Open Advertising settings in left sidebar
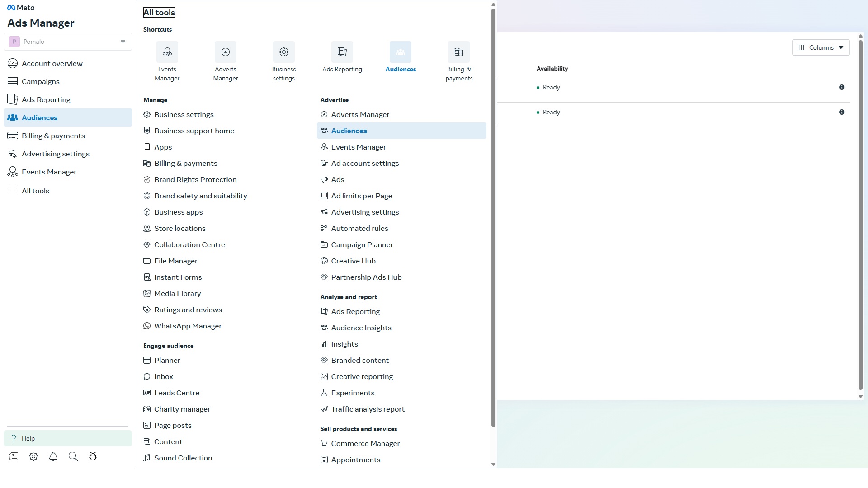868x488 pixels. pyautogui.click(x=68, y=154)
